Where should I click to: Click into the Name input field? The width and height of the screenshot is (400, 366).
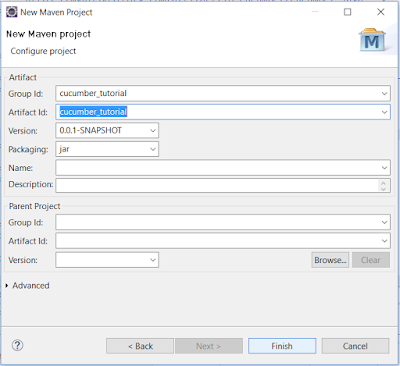pyautogui.click(x=218, y=168)
